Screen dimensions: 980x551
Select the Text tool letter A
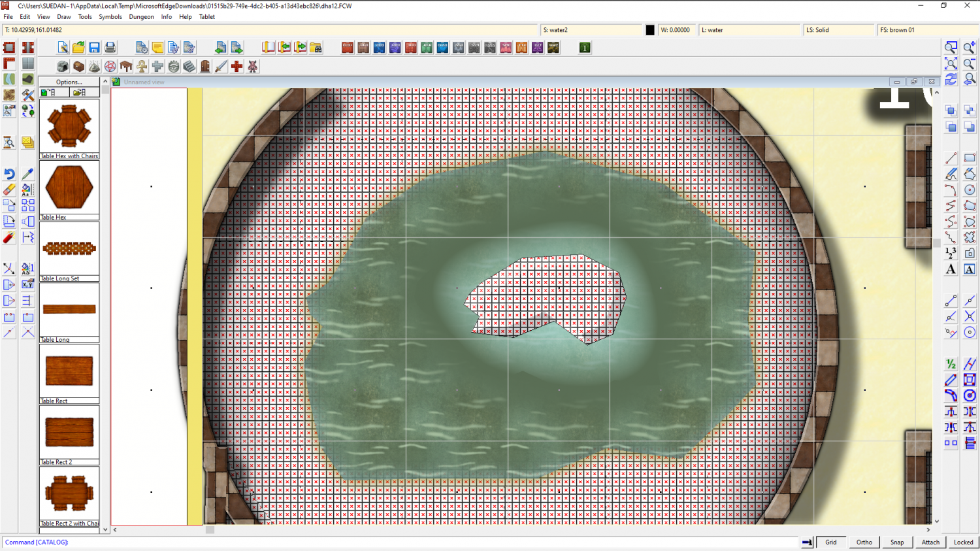click(x=951, y=269)
